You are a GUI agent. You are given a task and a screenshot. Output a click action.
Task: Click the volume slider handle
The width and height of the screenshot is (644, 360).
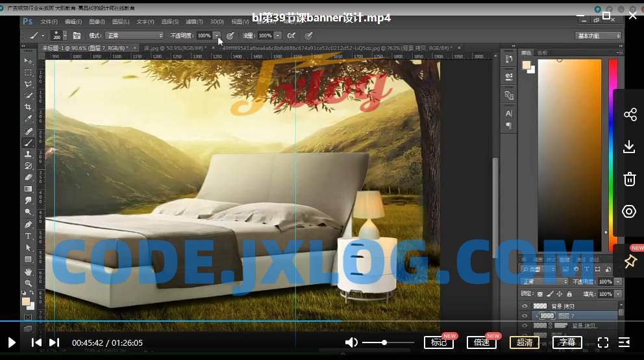pyautogui.click(x=384, y=342)
